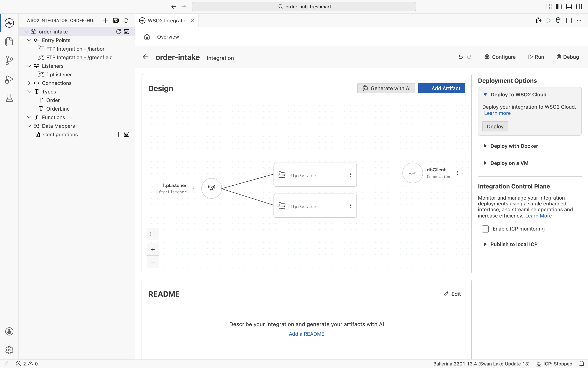Screen dimensions: 588x368
Task: Click the undo arrow in the header
Action: (x=460, y=57)
